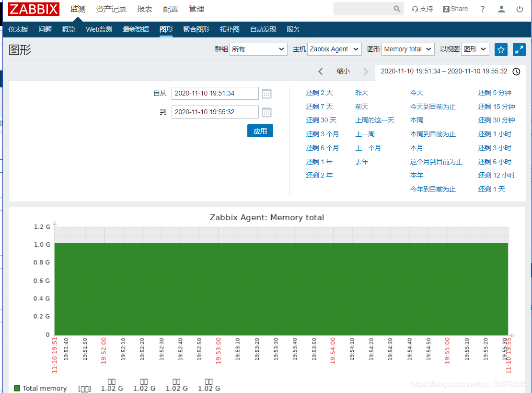
Task: Open calendar for the 到 field
Action: pos(266,112)
